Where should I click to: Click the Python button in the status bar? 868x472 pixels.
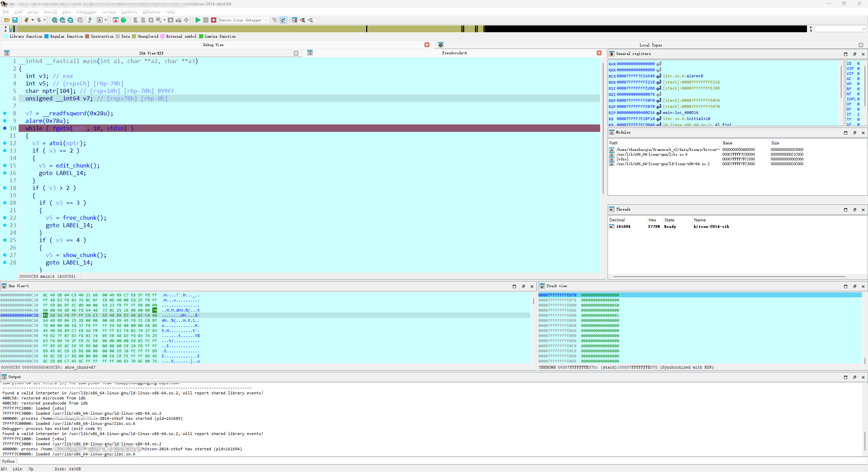click(8, 461)
